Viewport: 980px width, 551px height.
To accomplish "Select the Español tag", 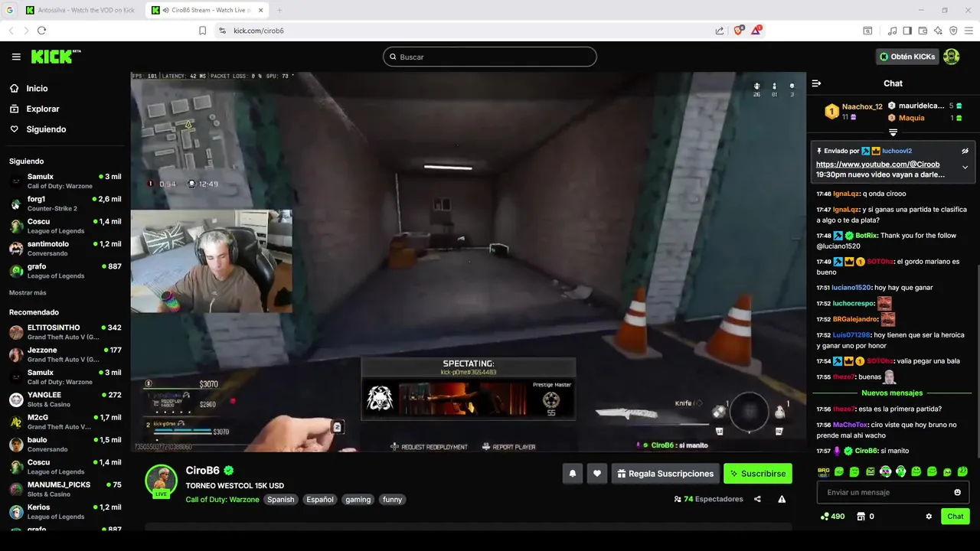I will 320,500.
